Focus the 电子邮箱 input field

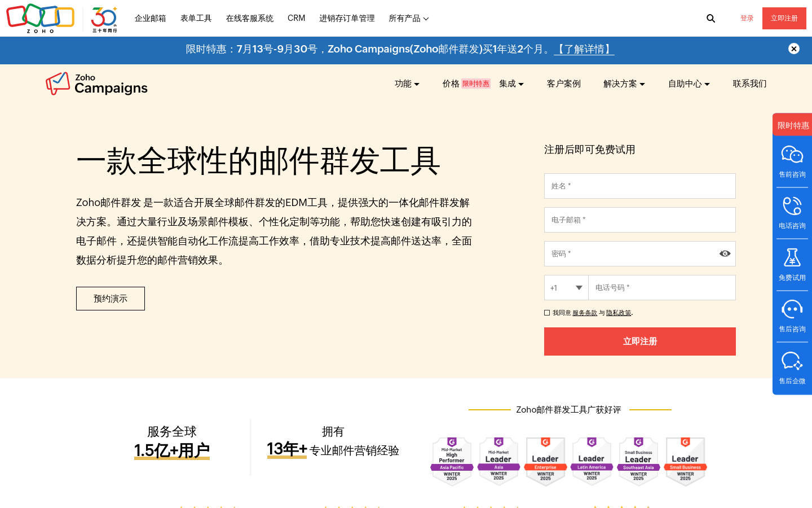click(x=640, y=220)
